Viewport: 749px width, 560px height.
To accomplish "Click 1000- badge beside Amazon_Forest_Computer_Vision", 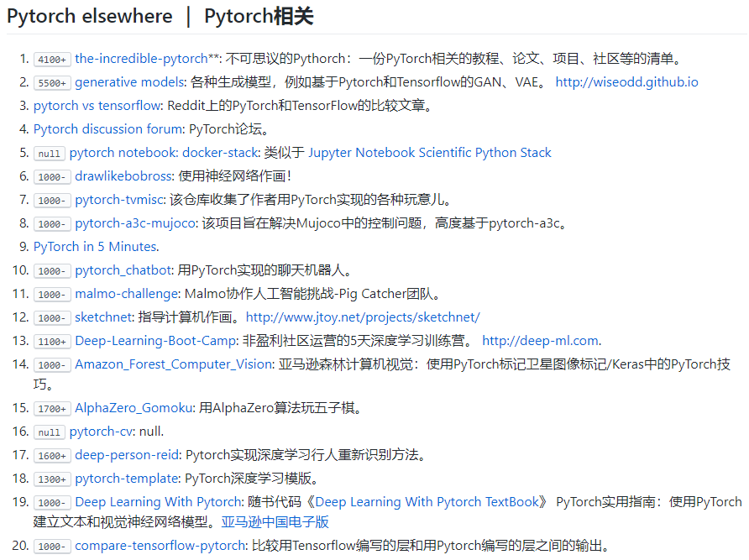I will 52,364.
